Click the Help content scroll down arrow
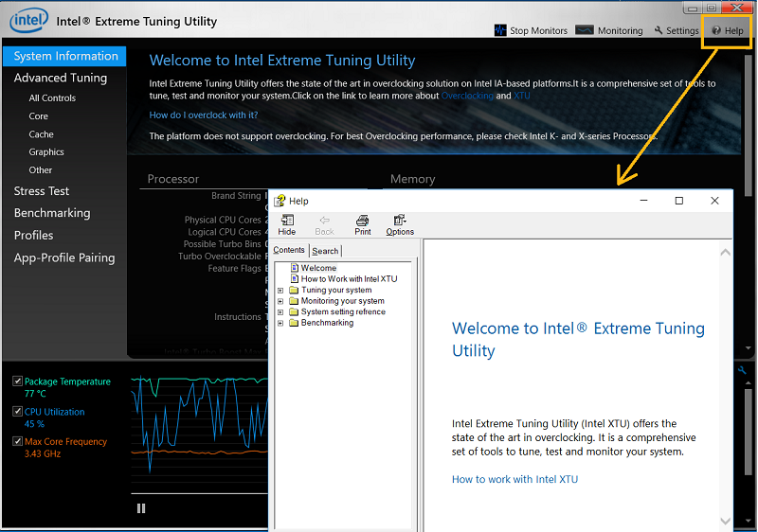The image size is (758, 532). (725, 521)
